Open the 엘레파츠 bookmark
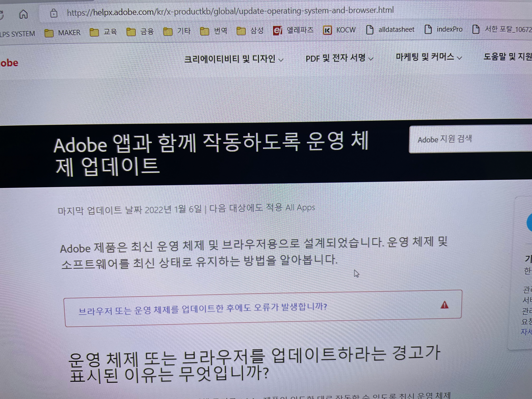The image size is (532, 399). point(293,30)
